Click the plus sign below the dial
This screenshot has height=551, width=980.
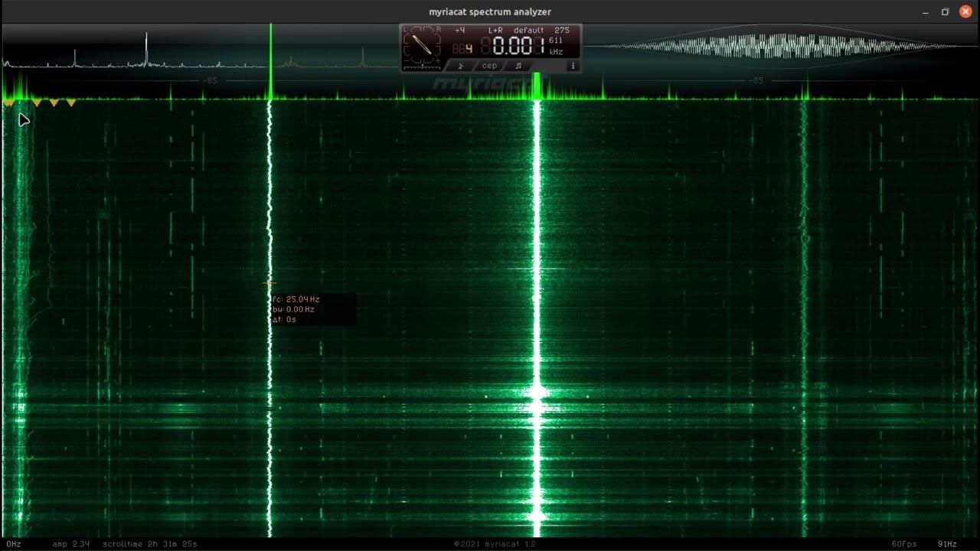tap(438, 60)
